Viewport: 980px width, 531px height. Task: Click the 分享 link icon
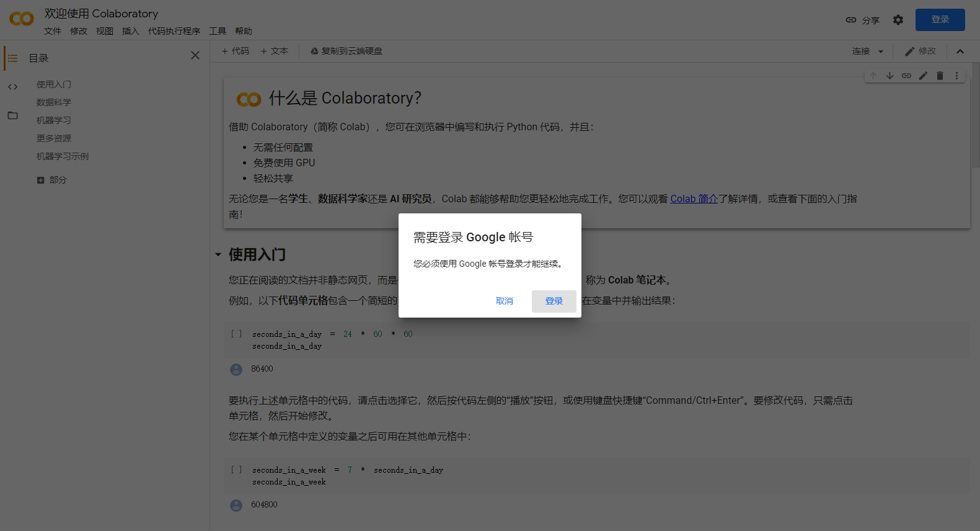point(851,20)
